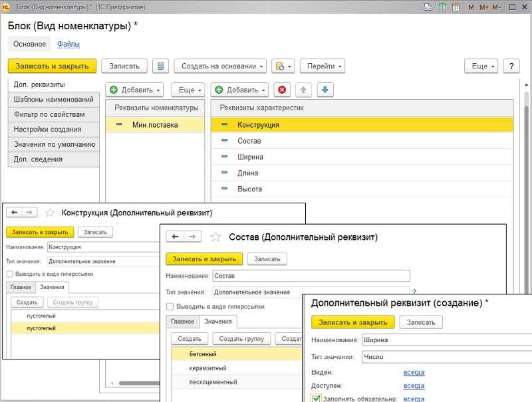Select the Настройки создания side tab
Screen dimensions: 532x402
click(54, 129)
